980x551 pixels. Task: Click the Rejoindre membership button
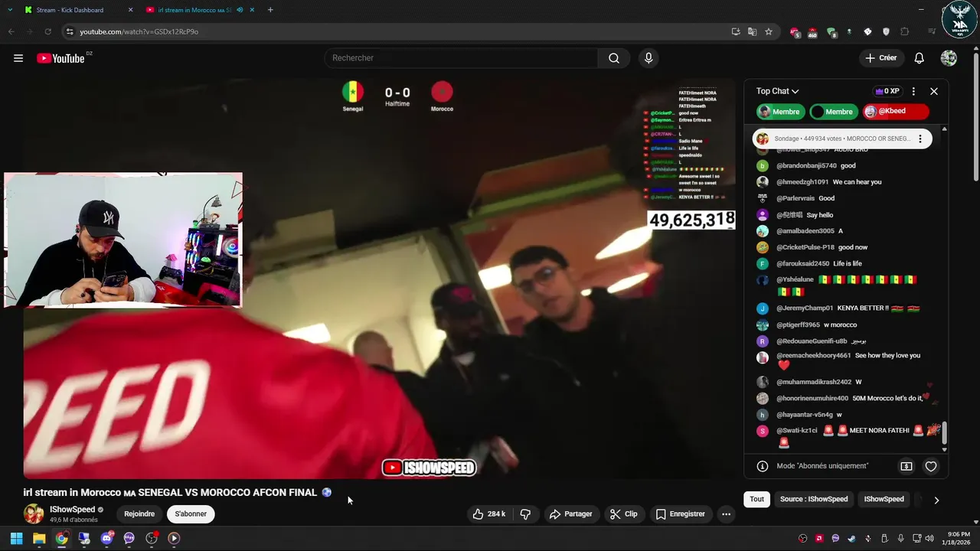(x=139, y=514)
